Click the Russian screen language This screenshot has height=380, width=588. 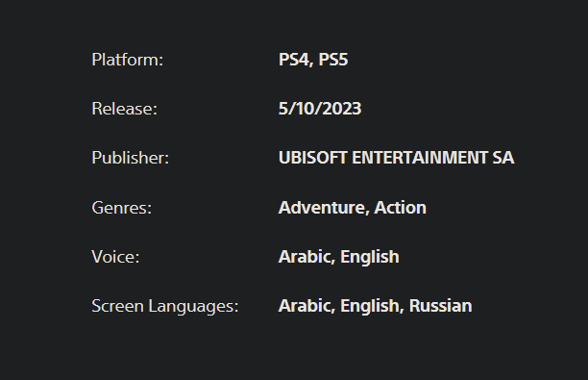(441, 306)
